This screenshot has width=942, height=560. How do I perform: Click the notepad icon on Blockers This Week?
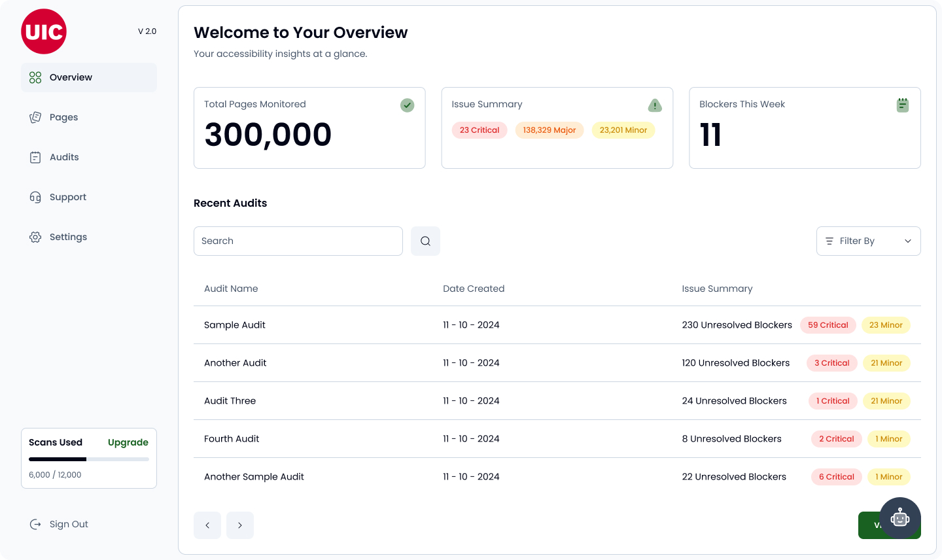pos(903,105)
